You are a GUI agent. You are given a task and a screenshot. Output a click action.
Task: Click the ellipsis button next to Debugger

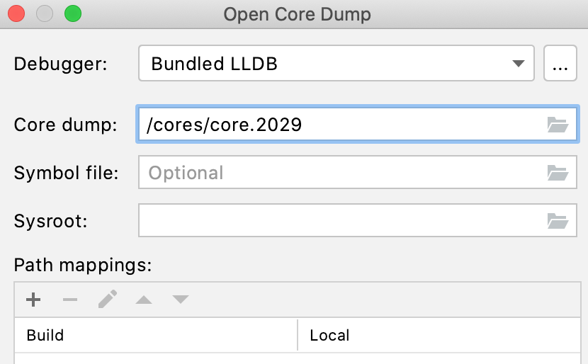point(560,64)
